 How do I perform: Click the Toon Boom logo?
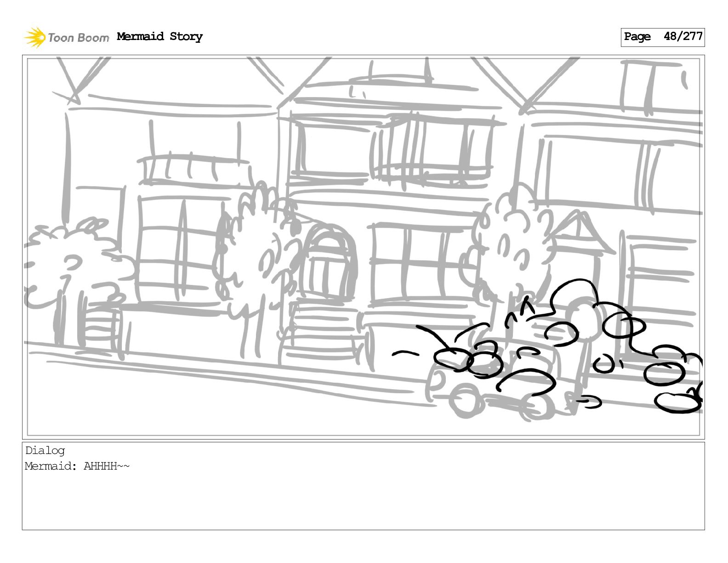pos(67,37)
